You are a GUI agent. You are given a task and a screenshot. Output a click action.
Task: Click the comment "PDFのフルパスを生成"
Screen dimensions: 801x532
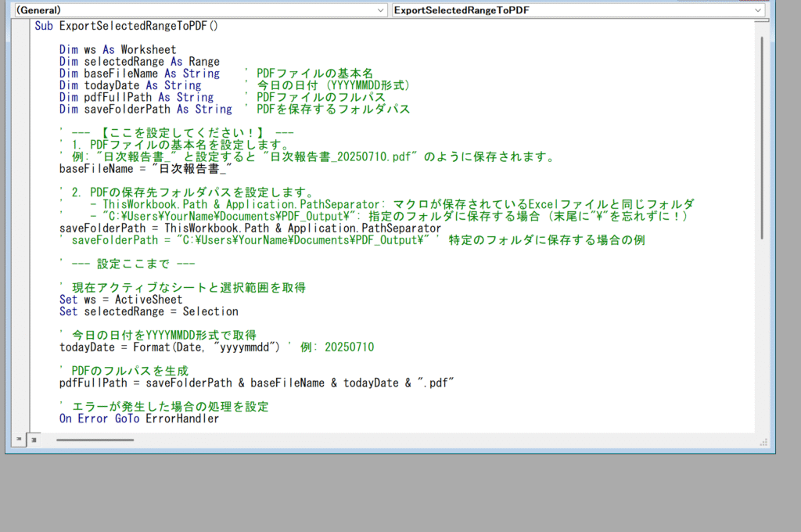pos(131,371)
